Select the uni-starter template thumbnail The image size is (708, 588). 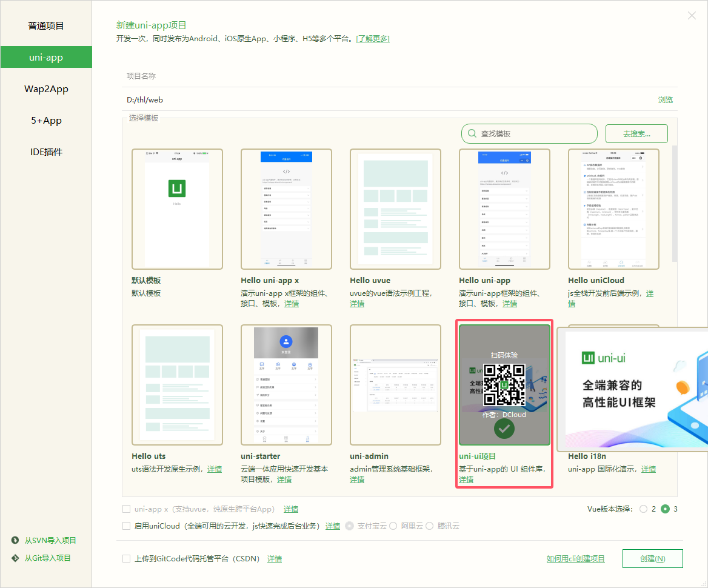pyautogui.click(x=286, y=385)
